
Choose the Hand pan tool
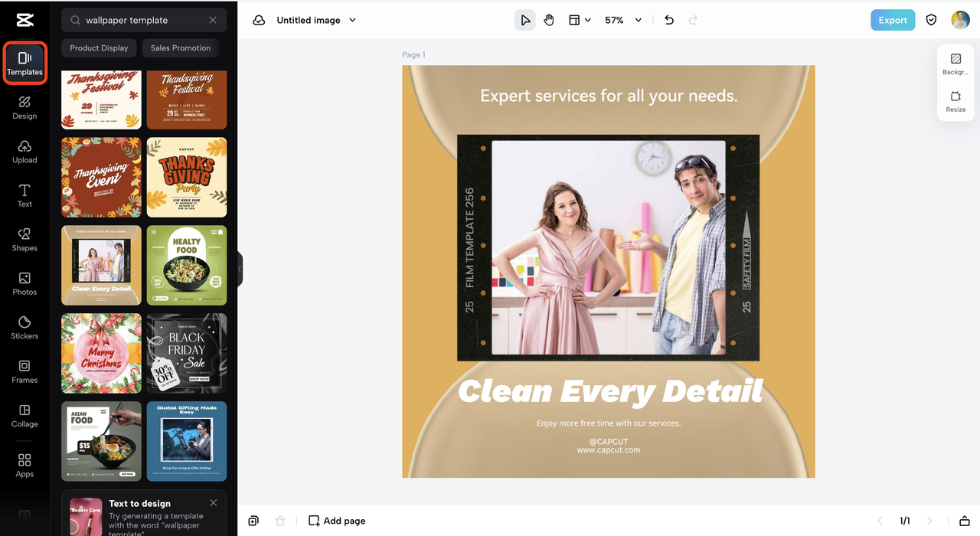(549, 20)
